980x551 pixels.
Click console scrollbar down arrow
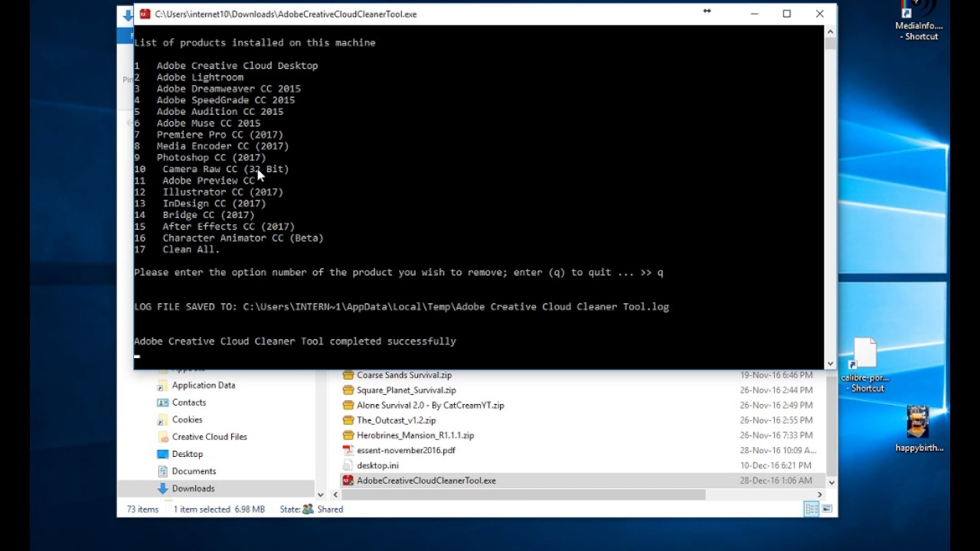(830, 364)
